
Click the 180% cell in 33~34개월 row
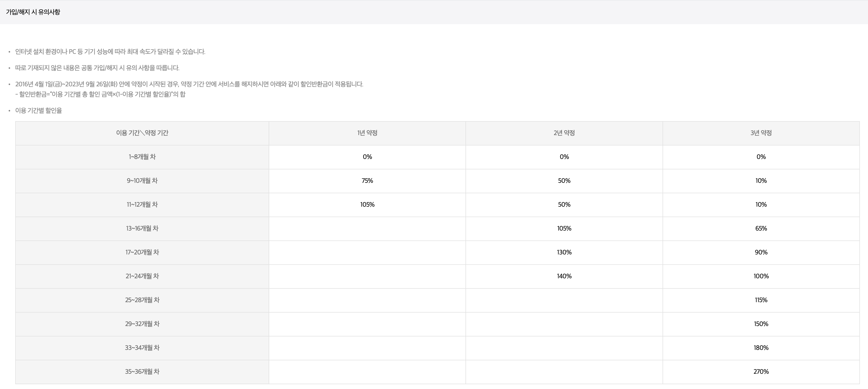761,348
